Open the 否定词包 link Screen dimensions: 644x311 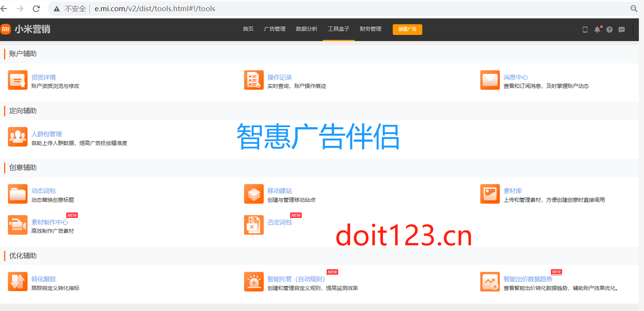pos(280,222)
